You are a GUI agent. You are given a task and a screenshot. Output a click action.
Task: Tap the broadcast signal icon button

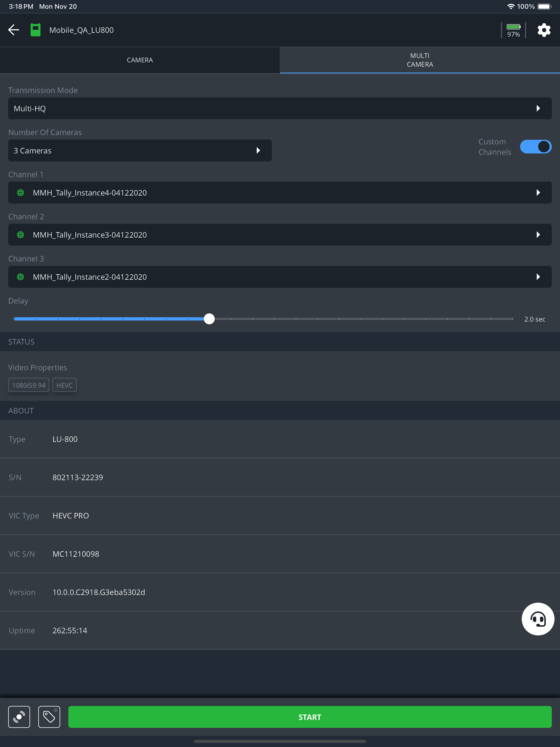19,717
